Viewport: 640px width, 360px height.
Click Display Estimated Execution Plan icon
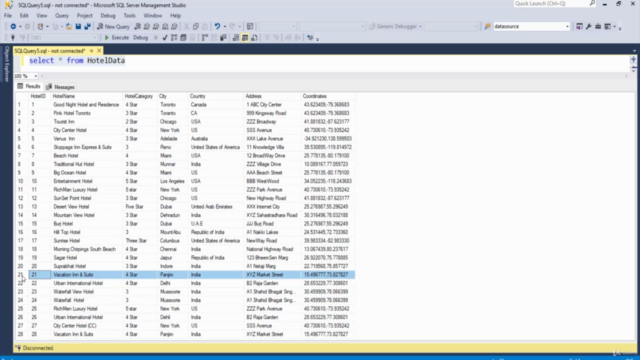174,38
